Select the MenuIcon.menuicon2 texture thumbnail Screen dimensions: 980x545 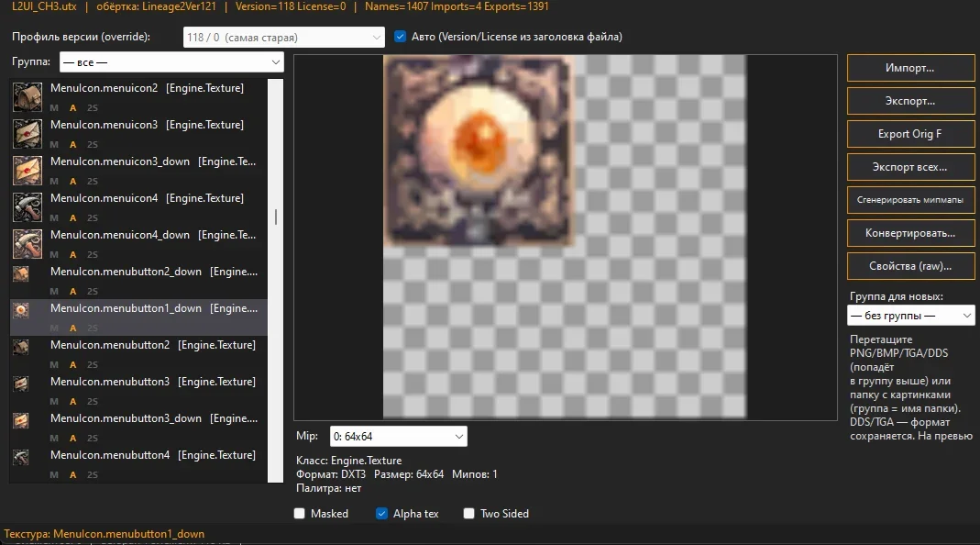[28, 97]
